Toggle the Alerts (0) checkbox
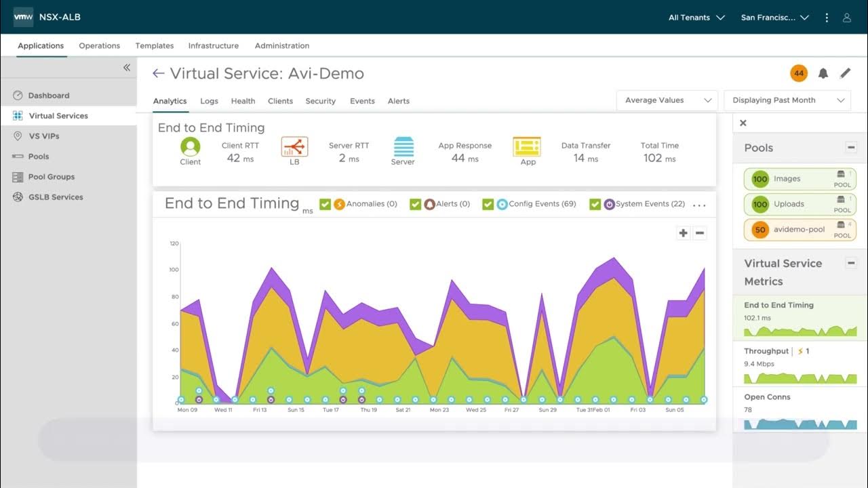Image resolution: width=868 pixels, height=488 pixels. [416, 204]
